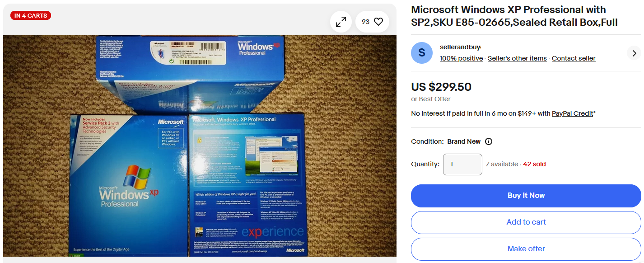Viewport: 644px width, 263px height.
Task: Open seller details chevron arrow
Action: tap(634, 53)
